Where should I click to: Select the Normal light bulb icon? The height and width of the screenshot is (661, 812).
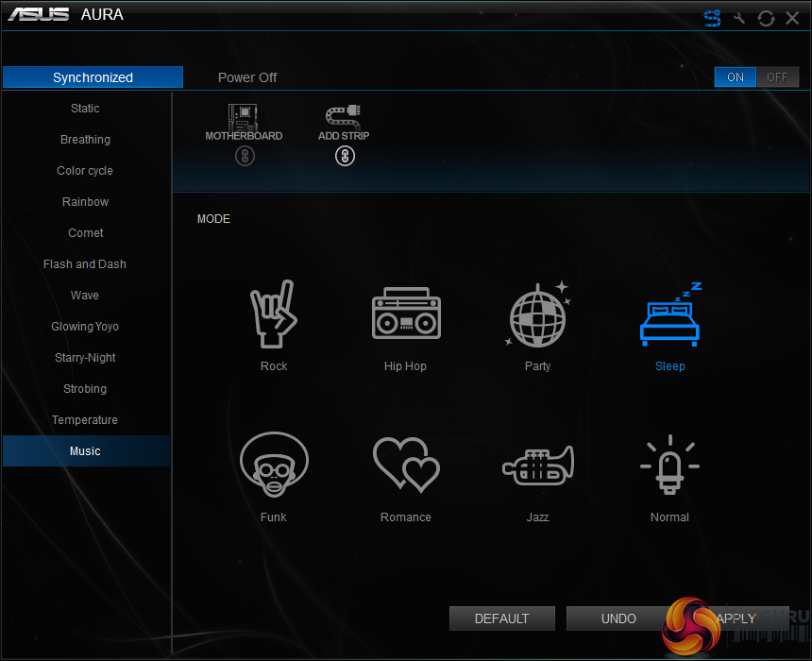click(670, 465)
